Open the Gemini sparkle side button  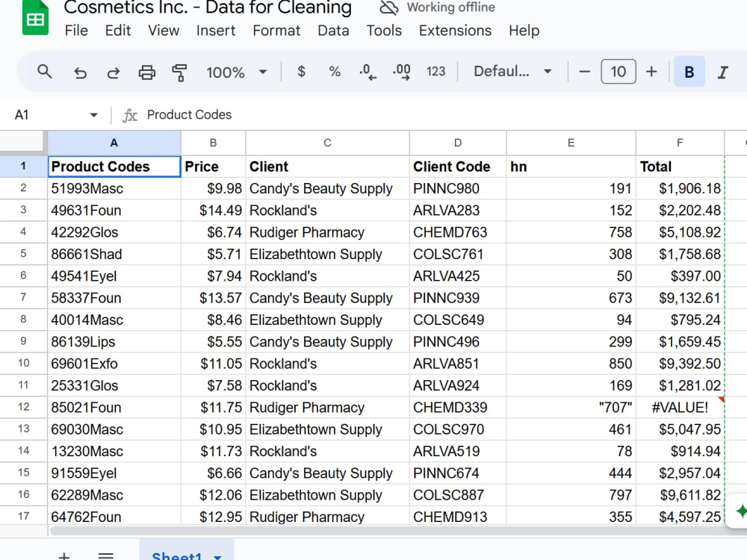[741, 511]
